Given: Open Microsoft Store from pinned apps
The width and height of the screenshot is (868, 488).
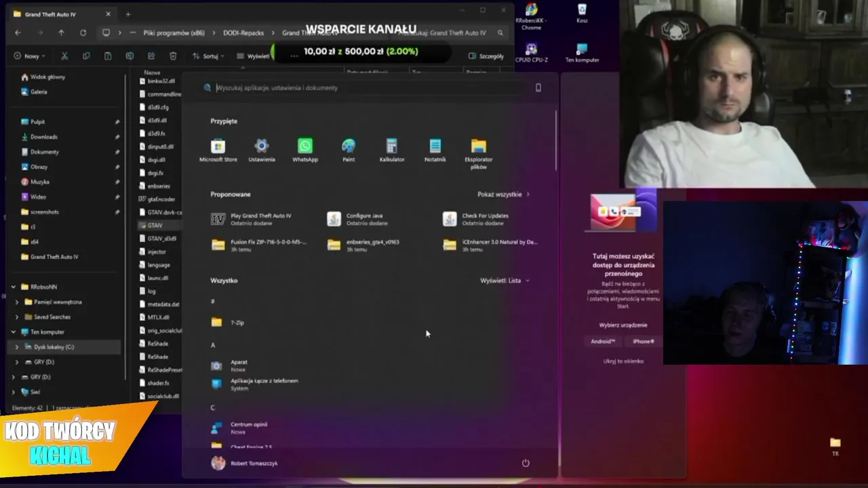Looking at the screenshot, I should (x=218, y=151).
